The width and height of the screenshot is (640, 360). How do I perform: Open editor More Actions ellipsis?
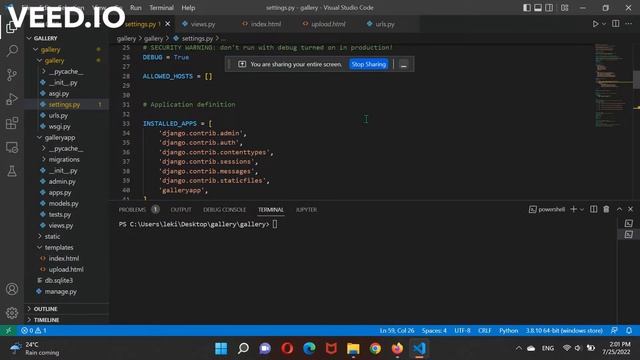point(629,24)
